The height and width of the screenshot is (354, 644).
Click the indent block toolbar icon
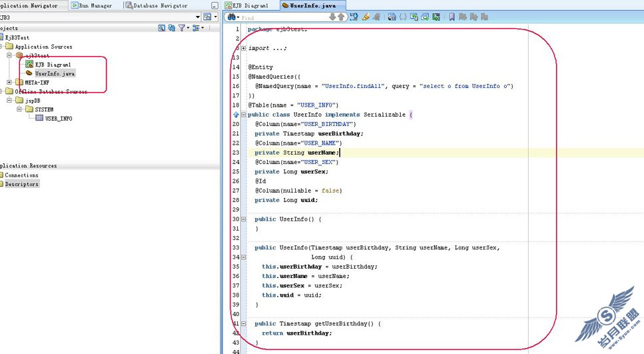(425, 17)
